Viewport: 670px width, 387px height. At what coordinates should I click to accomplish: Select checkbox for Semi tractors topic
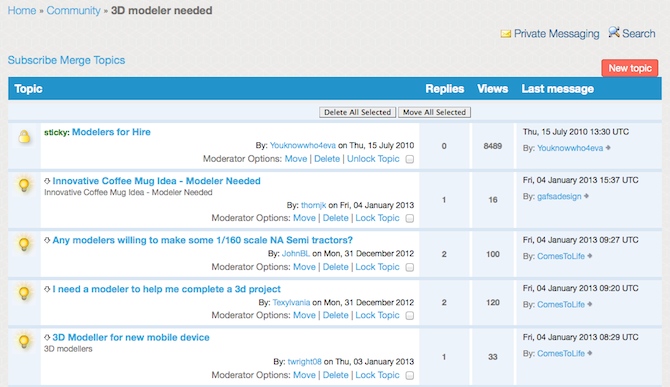click(409, 267)
